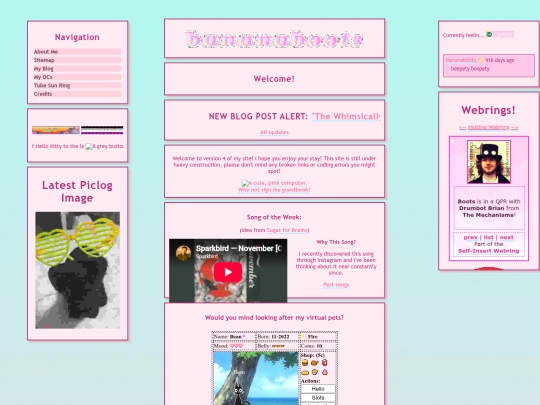Click the 'Why This Song?' heading
The height and width of the screenshot is (405, 540).
[x=336, y=242]
